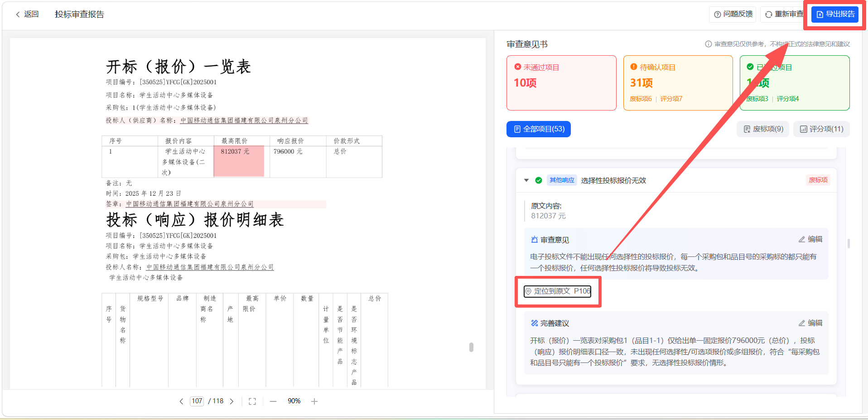Click 定位到原文 P106 locate button
The width and height of the screenshot is (868, 420).
pyautogui.click(x=557, y=291)
